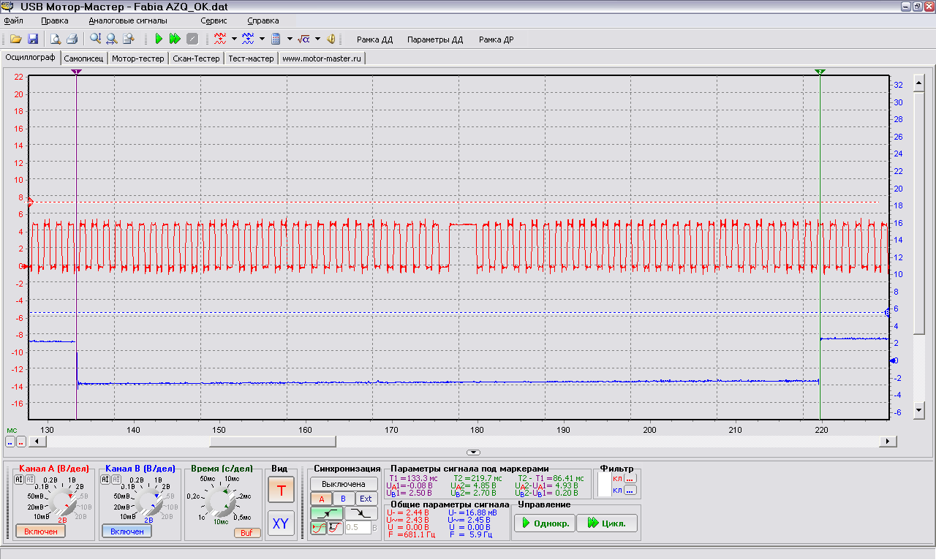Switch to the 'Мотор-тестер' tab

[x=139, y=58]
